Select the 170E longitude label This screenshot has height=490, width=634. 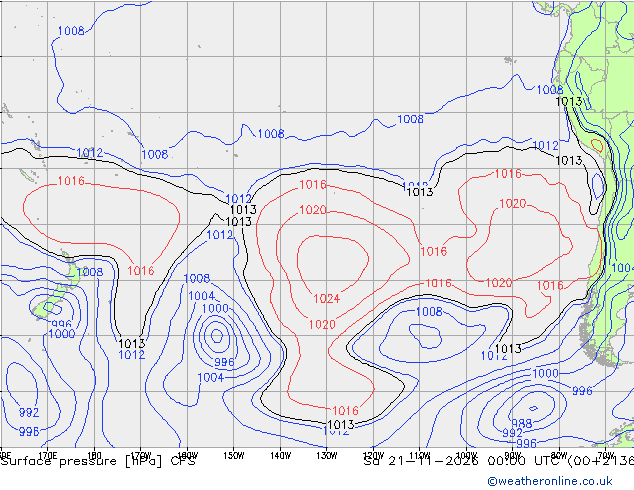48,455
